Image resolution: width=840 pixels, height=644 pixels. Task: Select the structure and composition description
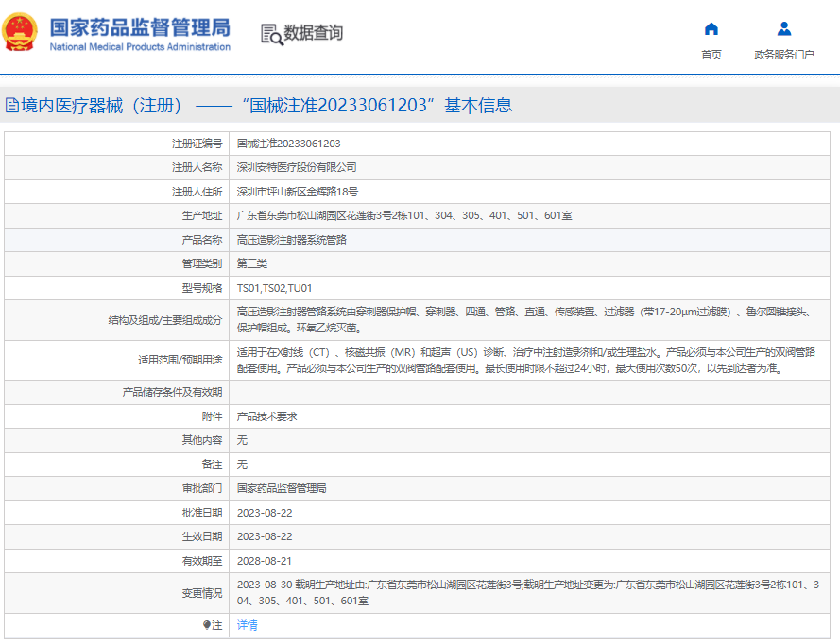click(526, 319)
